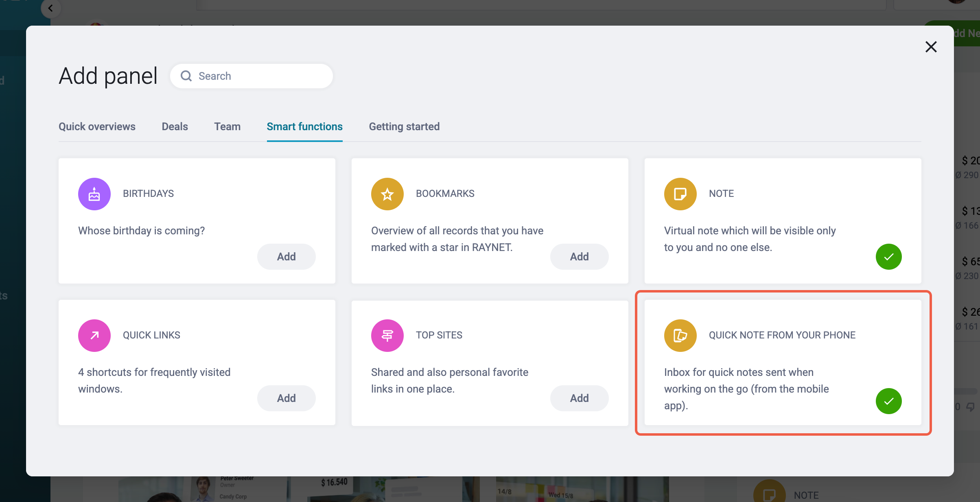980x502 pixels.
Task: Switch to the Deals tab
Action: (175, 127)
